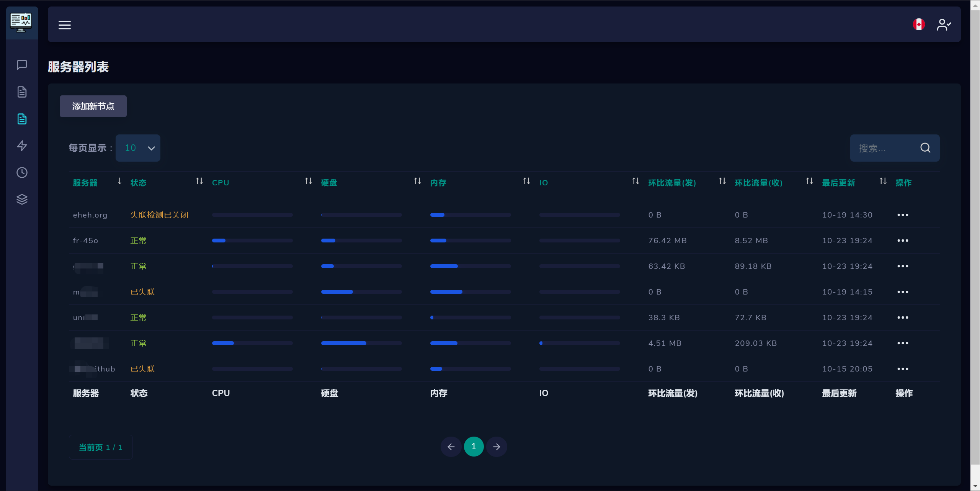Viewport: 980px width, 491px height.
Task: Open actions menu for eheh.org row
Action: [902, 215]
